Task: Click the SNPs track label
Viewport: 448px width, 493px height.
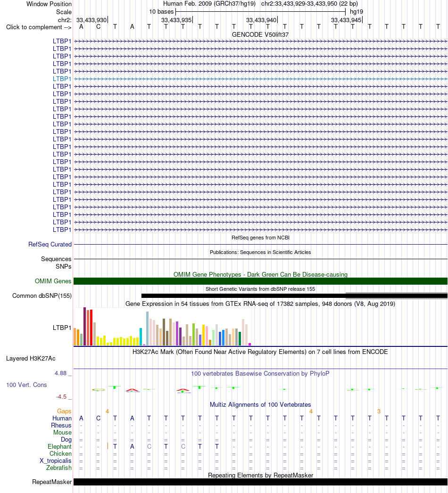Action: coord(64,266)
